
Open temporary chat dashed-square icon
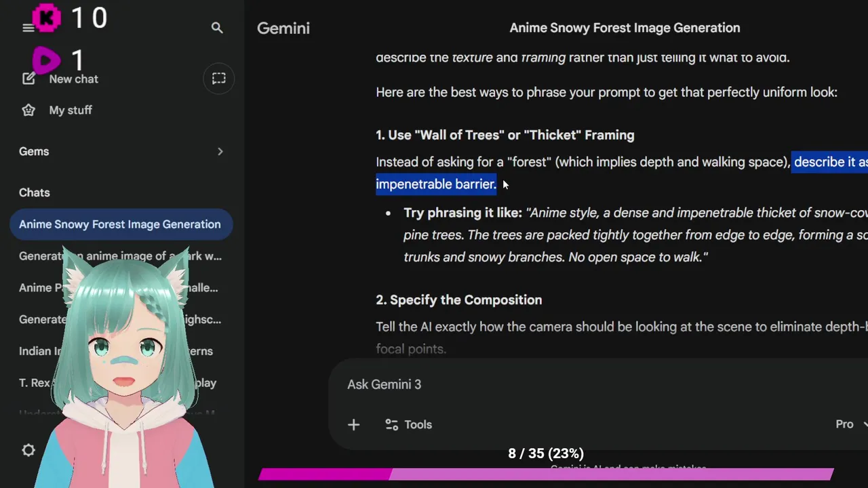218,79
